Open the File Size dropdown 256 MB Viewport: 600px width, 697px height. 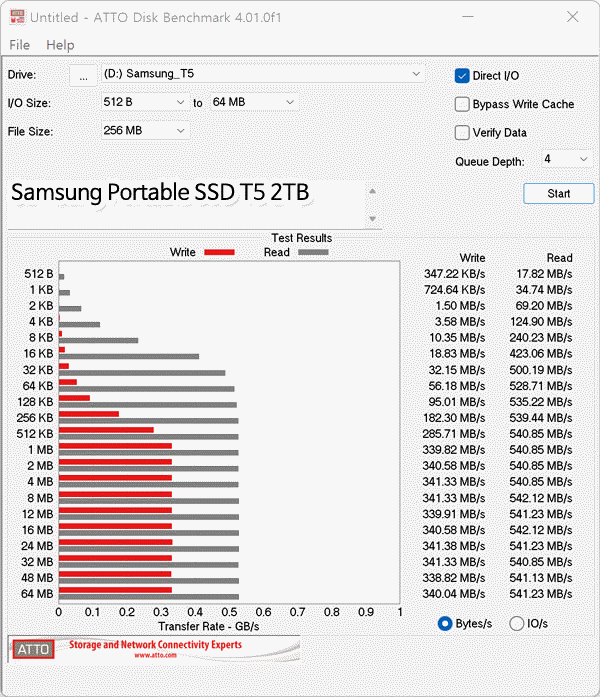pos(144,131)
